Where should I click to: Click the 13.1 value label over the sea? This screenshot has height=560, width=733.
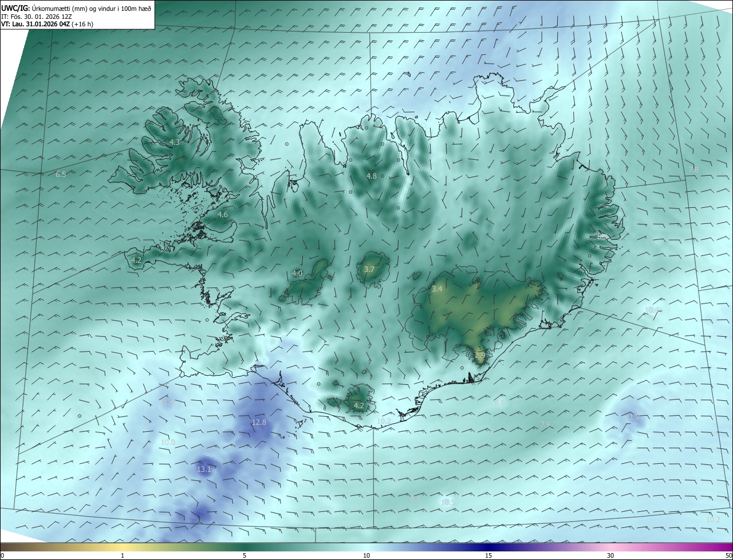click(204, 470)
